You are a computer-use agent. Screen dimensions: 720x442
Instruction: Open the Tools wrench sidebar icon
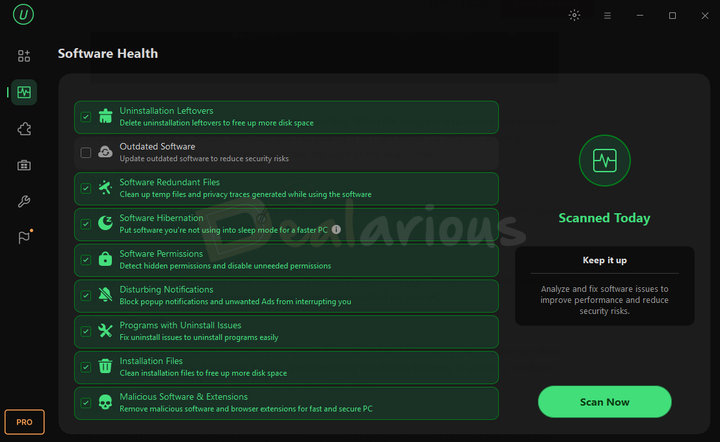[x=24, y=201]
